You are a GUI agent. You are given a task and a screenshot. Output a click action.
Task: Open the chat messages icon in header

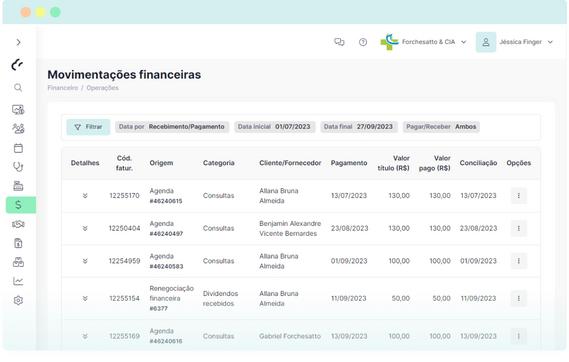click(x=339, y=42)
